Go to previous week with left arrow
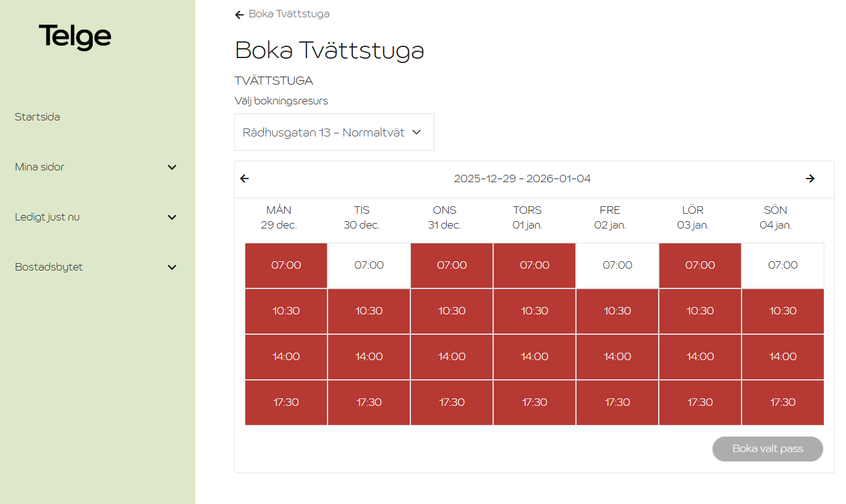 click(245, 178)
